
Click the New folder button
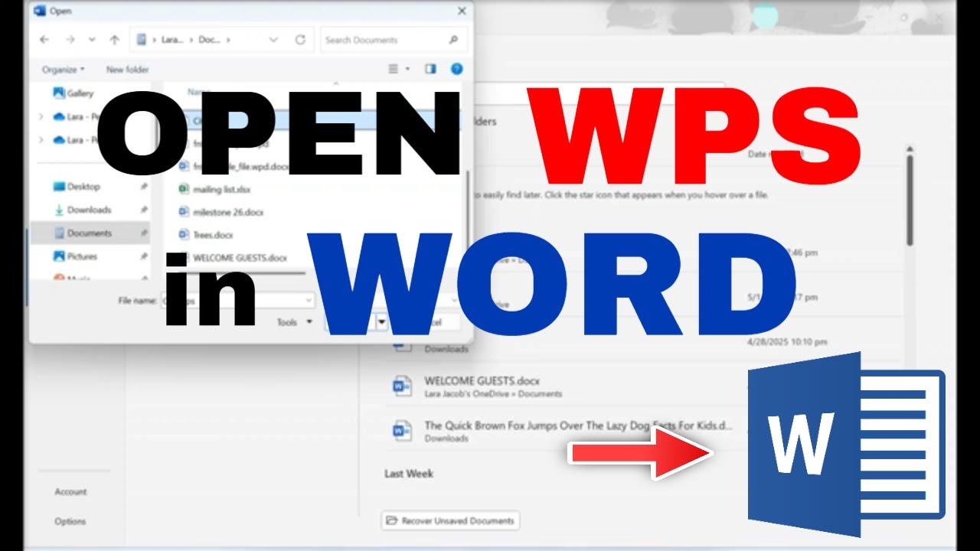tap(127, 70)
